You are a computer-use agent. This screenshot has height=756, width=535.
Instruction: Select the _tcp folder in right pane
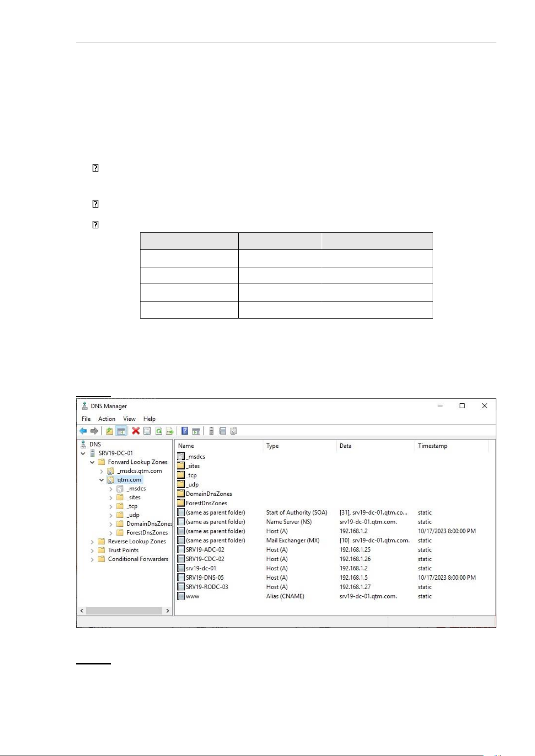click(x=187, y=475)
